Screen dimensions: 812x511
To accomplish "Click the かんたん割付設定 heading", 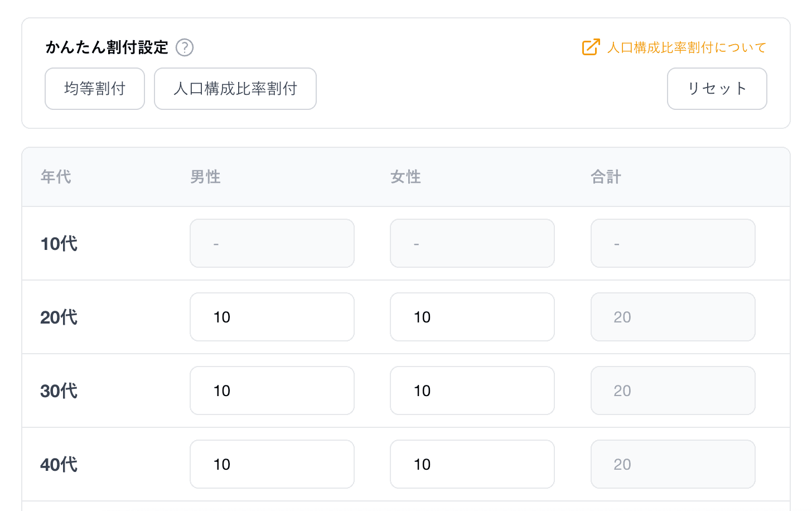I will 106,47.
